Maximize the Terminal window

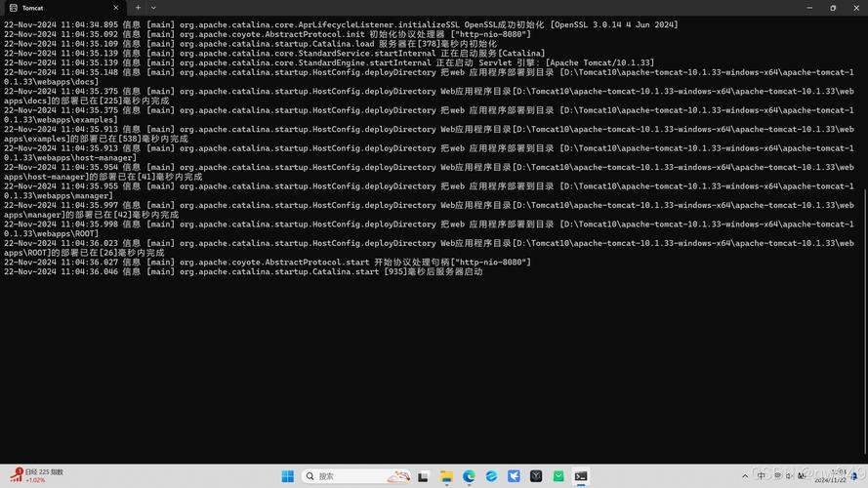pos(833,8)
